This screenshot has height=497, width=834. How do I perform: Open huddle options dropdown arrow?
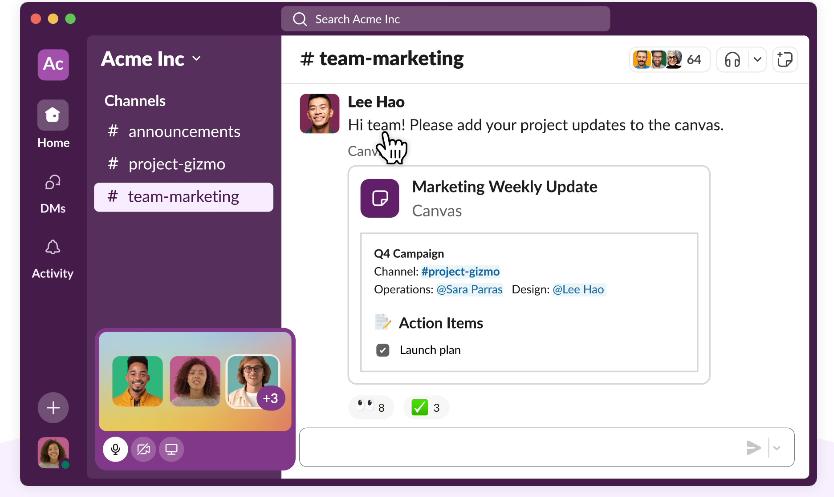click(757, 60)
